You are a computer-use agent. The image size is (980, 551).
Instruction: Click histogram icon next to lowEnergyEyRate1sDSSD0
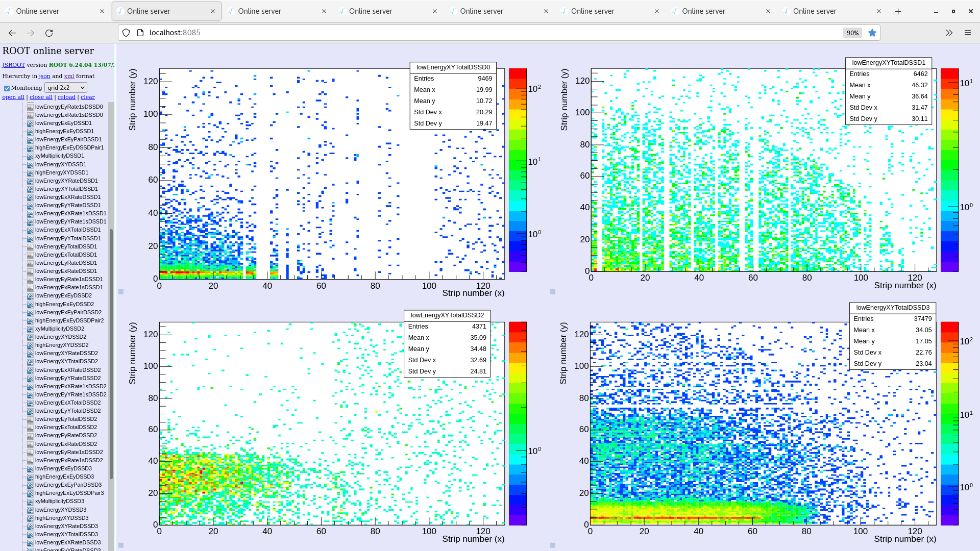[30, 107]
